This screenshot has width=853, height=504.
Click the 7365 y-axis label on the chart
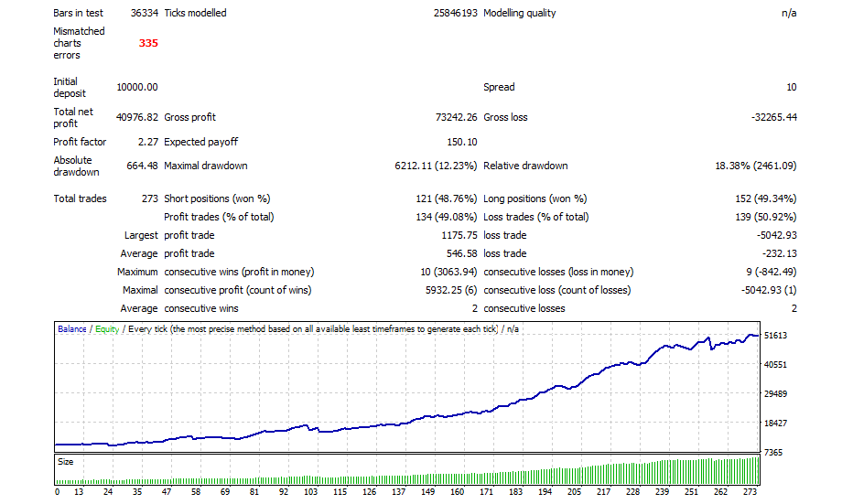pos(773,453)
